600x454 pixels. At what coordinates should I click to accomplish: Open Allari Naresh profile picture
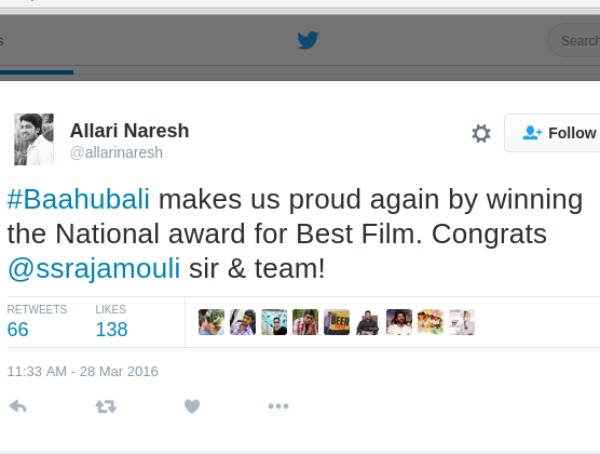click(33, 139)
